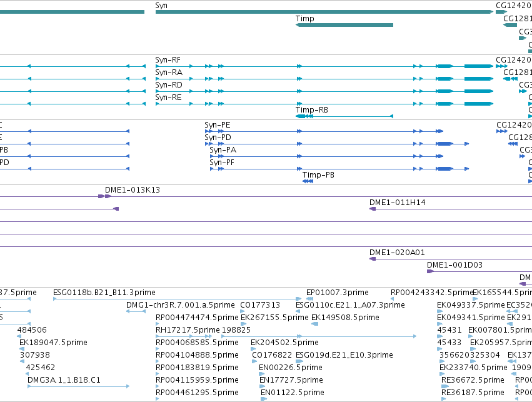Click RH17217.5prime label
Image resolution: width=532 pixels, height=402 pixels.
point(188,330)
